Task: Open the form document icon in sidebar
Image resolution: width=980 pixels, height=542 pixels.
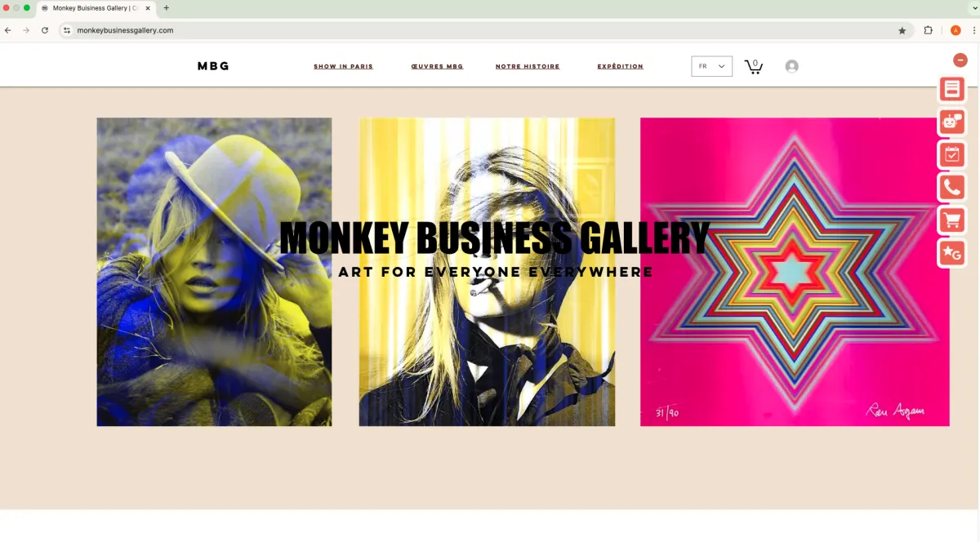Action: point(952,88)
